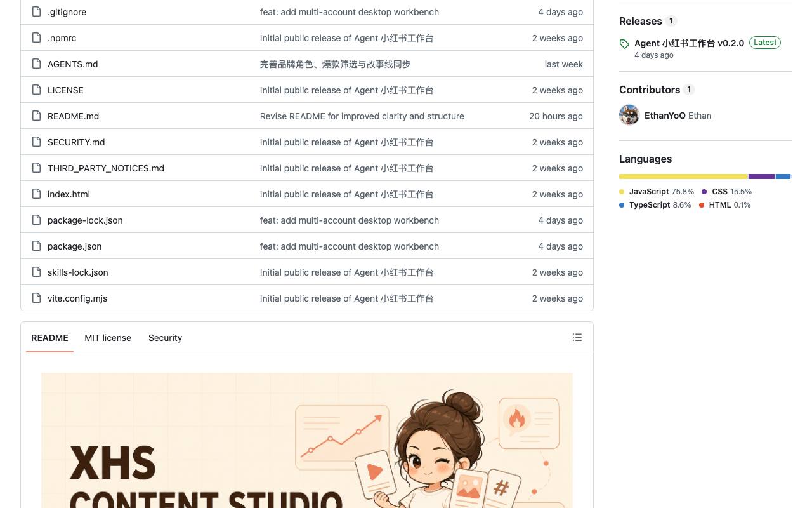Click EthanYoQ's avatar image
Image resolution: width=812 pixels, height=508 pixels.
point(629,115)
